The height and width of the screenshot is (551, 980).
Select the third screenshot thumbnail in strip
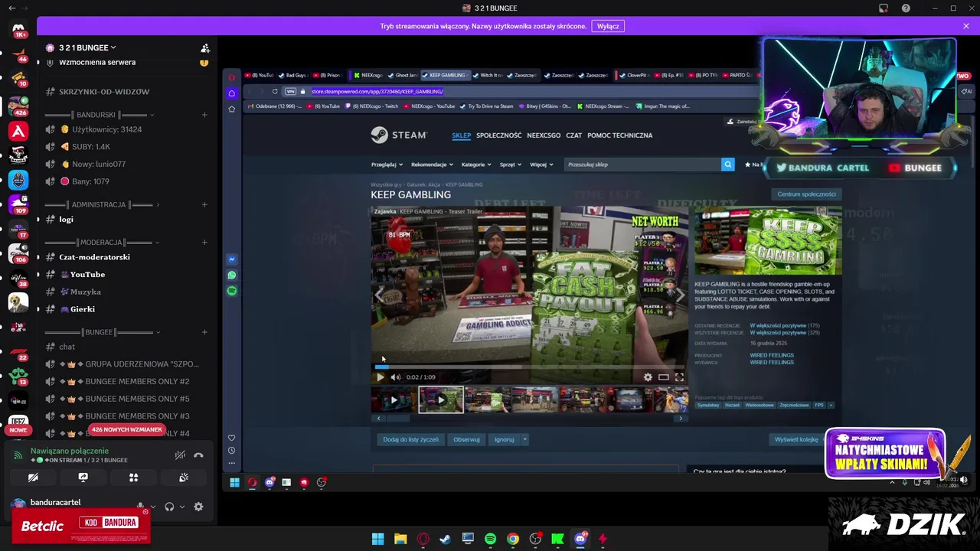488,399
